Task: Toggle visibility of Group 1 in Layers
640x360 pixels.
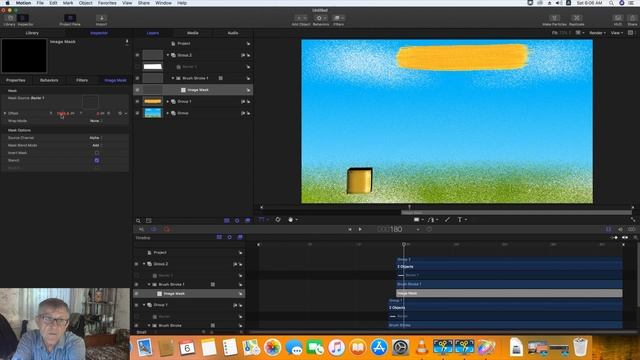Action: (x=137, y=101)
